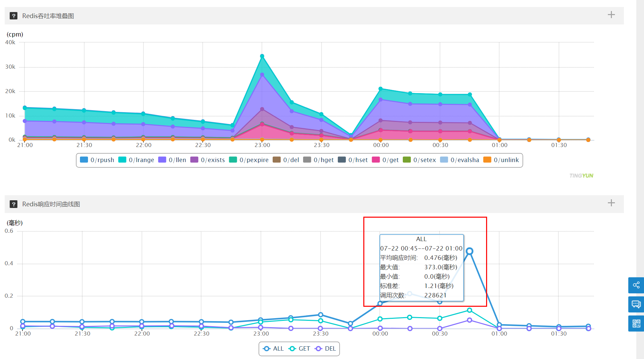Click the TINGYUN watermark link

click(x=581, y=175)
